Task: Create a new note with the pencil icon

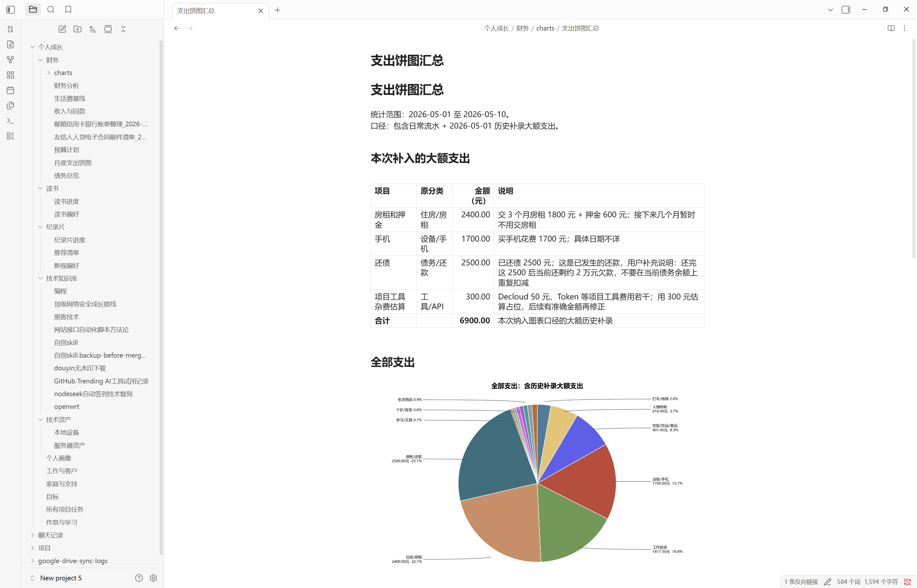Action: [62, 29]
